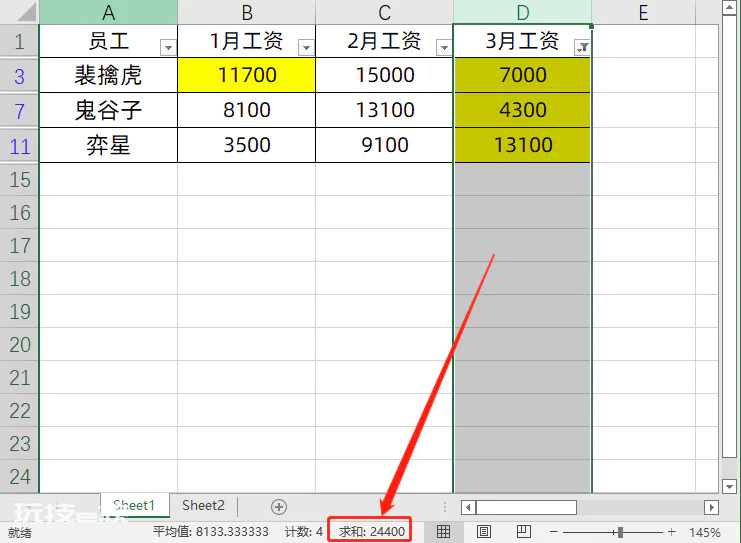This screenshot has height=543, width=741.
Task: Select the column D cell 13100
Action: 523,145
